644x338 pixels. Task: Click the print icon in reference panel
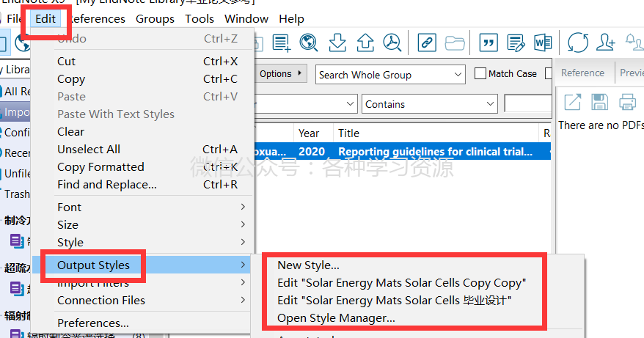[x=627, y=102]
